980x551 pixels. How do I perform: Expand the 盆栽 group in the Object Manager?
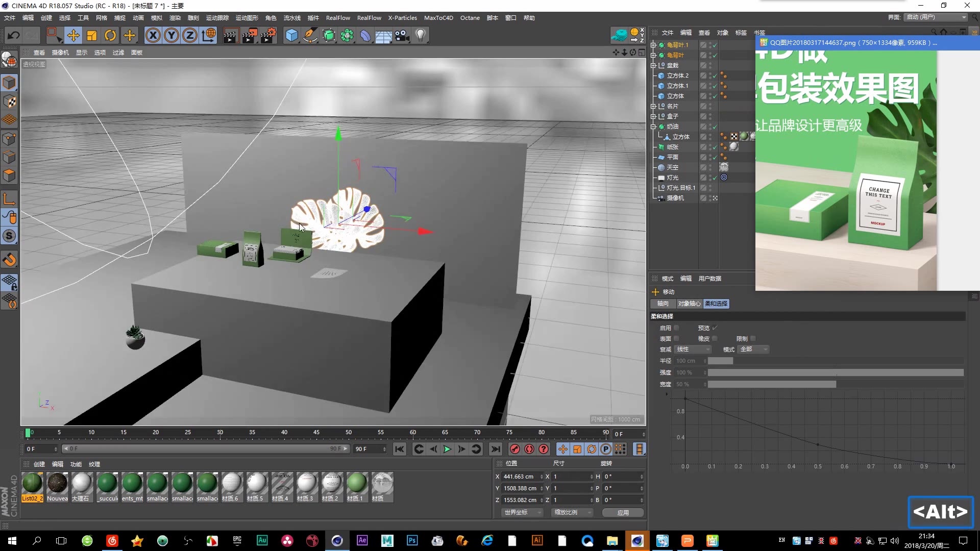(654, 65)
